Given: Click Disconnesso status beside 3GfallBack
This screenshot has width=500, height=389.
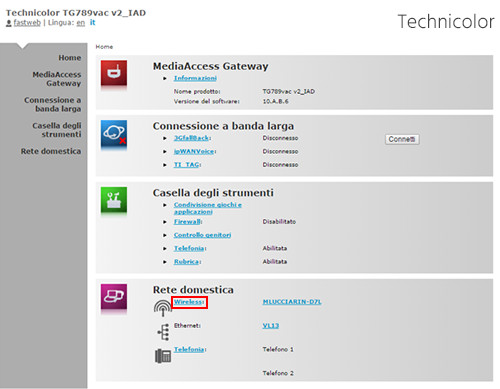Looking at the screenshot, I should pyautogui.click(x=280, y=138).
